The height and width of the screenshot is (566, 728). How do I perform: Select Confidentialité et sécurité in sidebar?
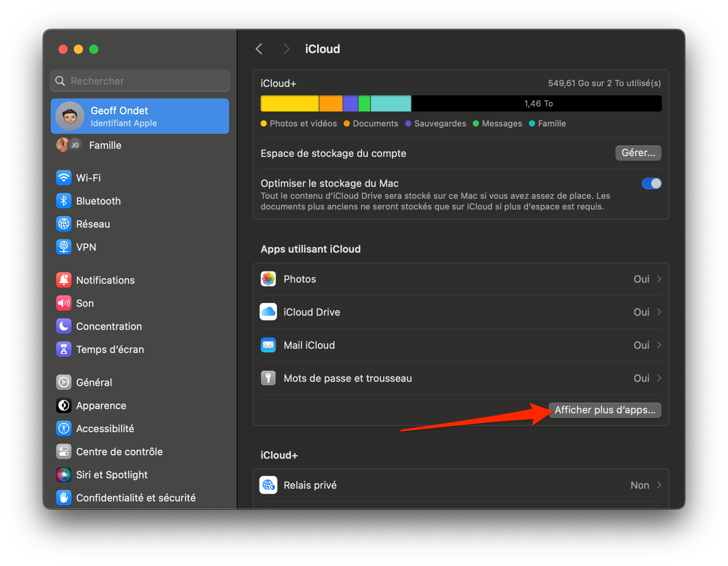coord(140,498)
